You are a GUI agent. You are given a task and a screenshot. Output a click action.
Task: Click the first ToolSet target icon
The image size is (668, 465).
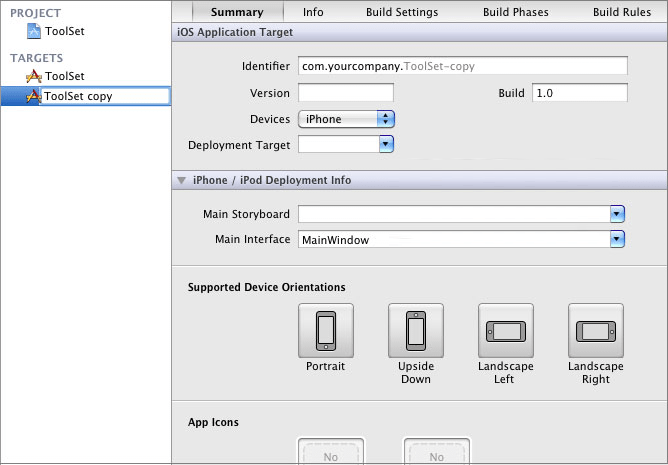[x=34, y=76]
